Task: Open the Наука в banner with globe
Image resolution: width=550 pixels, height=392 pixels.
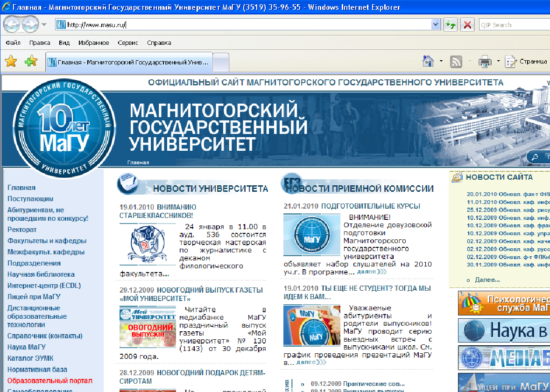Action: (504, 330)
